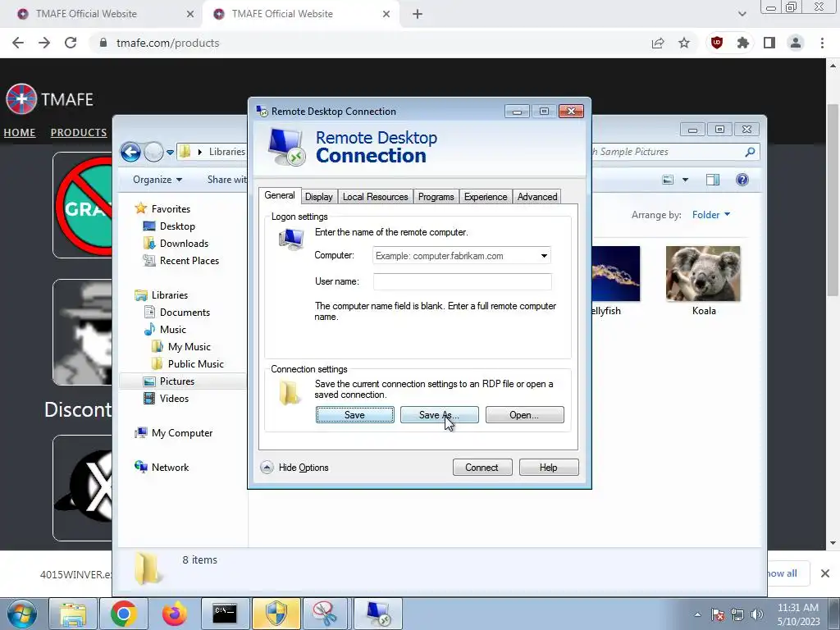This screenshot has width=840, height=630.
Task: Click the User name input field
Action: [x=463, y=281]
